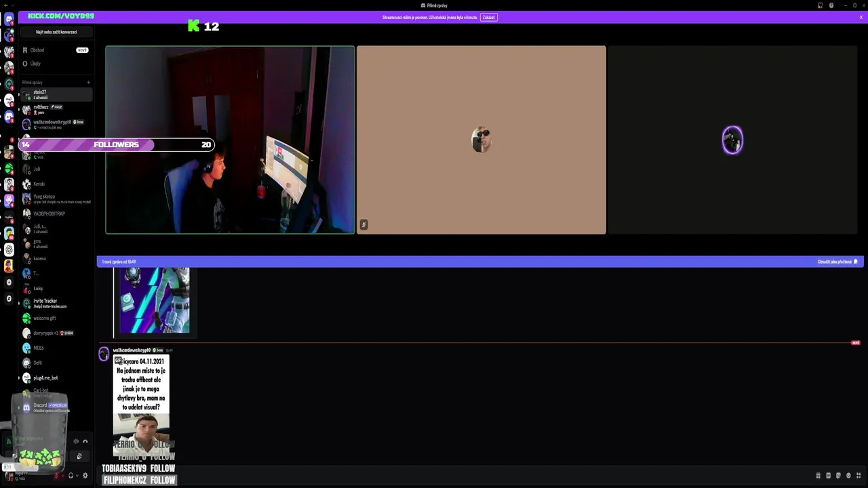Open the ChatGPT-logo server icon
The image size is (868, 488).
(9, 249)
